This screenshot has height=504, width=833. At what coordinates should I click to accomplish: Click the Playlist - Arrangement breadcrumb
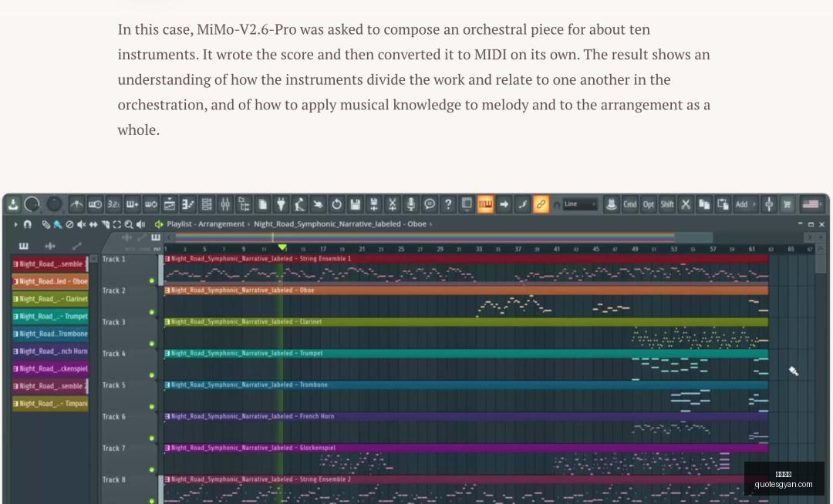205,224
